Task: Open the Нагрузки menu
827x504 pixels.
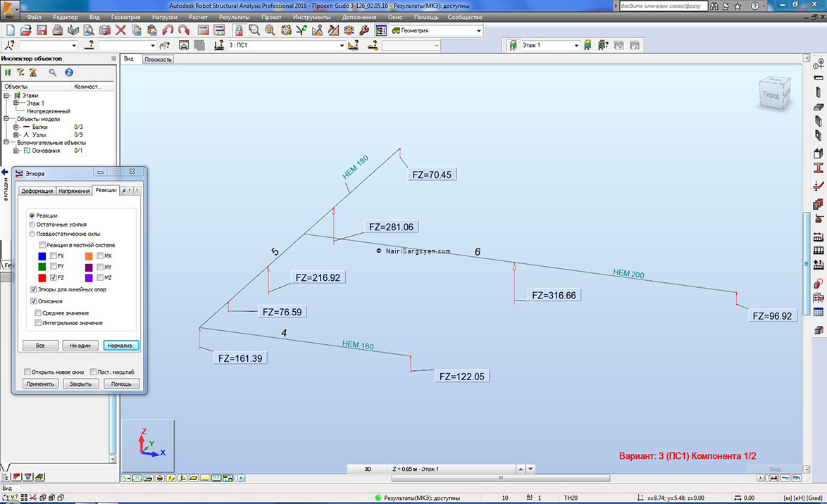Action: (165, 18)
